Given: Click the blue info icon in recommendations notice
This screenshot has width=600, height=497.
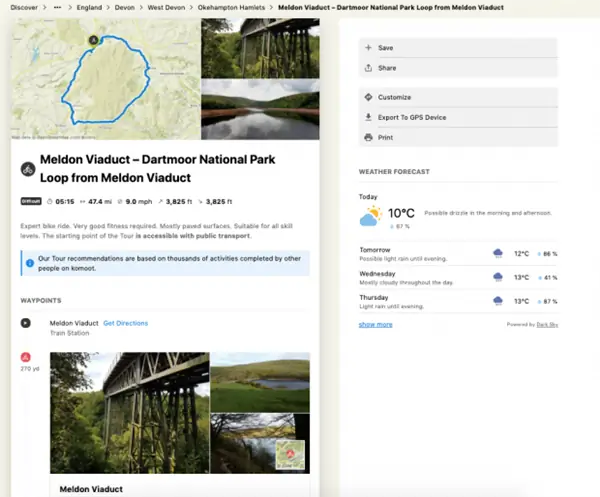Looking at the screenshot, I should (x=30, y=263).
